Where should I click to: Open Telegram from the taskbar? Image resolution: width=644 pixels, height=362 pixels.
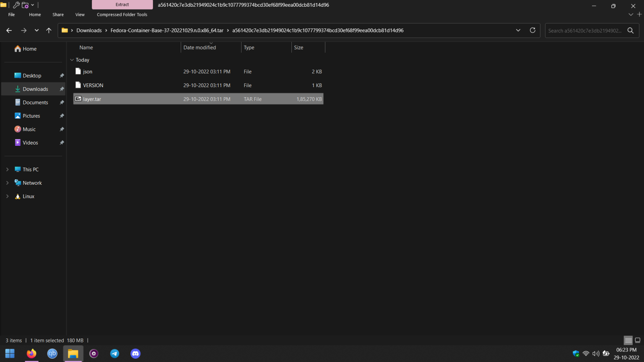(x=114, y=354)
